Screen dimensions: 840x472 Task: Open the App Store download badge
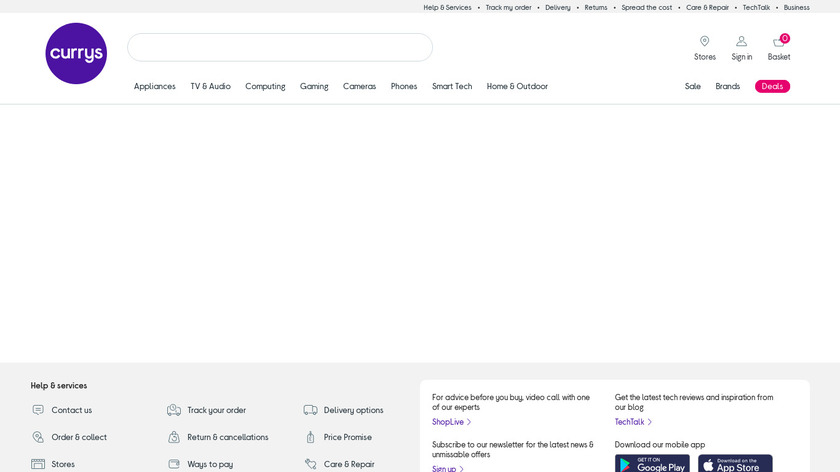(x=735, y=464)
